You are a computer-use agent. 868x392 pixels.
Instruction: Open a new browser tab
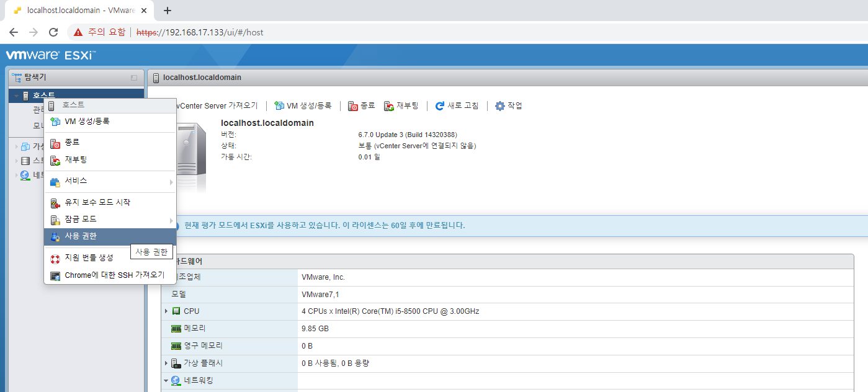(x=168, y=11)
